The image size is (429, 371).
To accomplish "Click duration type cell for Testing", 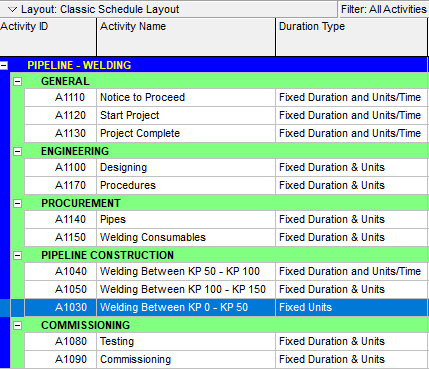I will coord(351,341).
